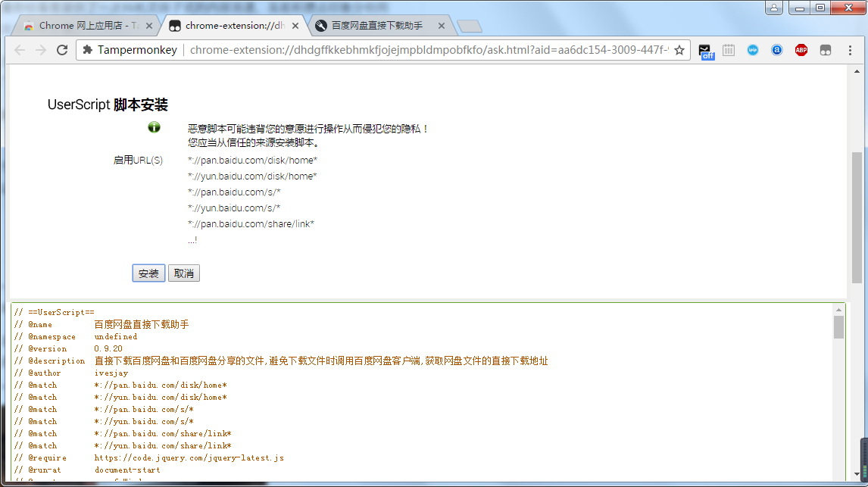Click the Chrome profile user icon

[x=774, y=8]
